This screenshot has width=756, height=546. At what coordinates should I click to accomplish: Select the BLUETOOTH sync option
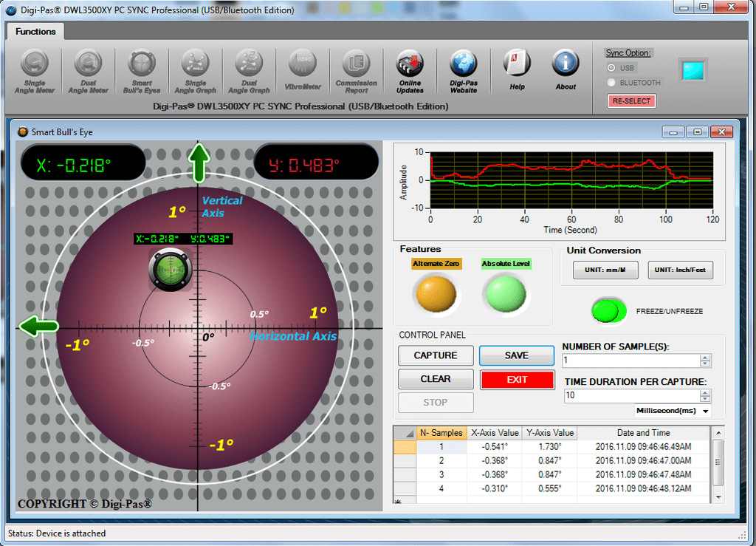coord(611,83)
